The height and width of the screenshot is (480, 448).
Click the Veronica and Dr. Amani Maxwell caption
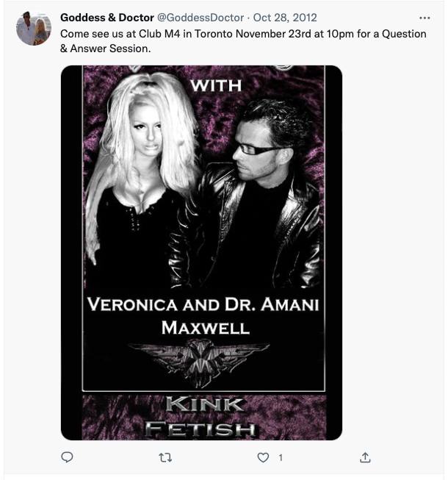pyautogui.click(x=203, y=315)
